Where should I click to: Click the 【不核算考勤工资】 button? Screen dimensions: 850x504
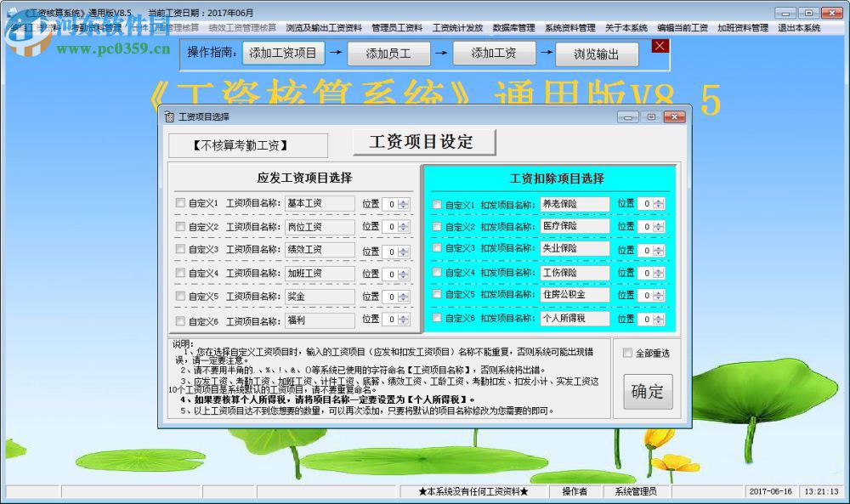tap(251, 144)
